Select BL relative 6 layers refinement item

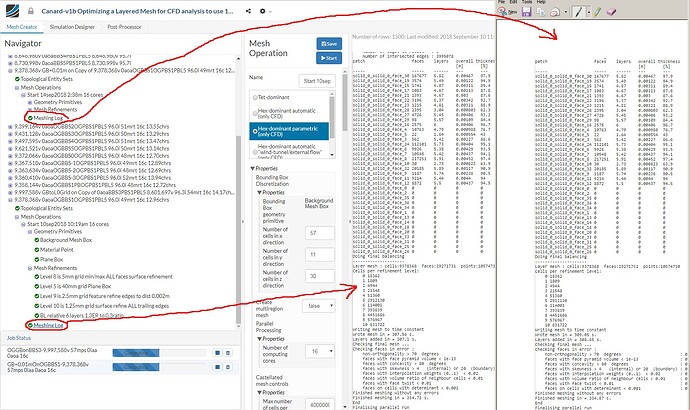[x=82, y=315]
